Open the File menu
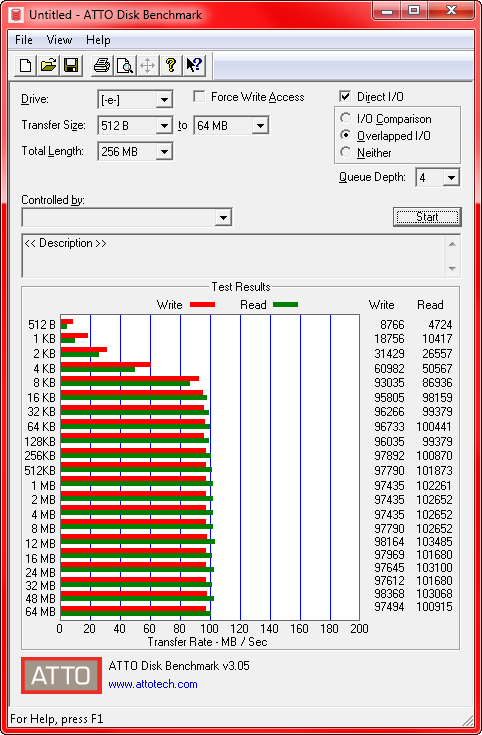The height and width of the screenshot is (735, 482). click(24, 40)
